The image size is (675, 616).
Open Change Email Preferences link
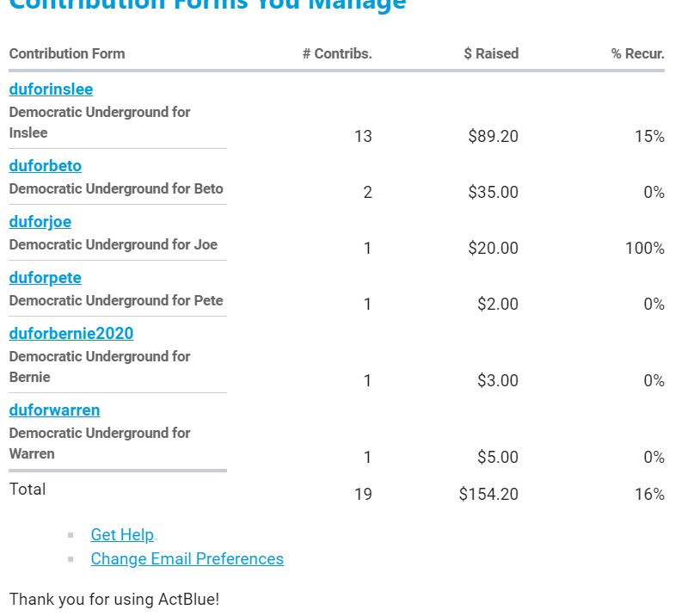(x=187, y=559)
